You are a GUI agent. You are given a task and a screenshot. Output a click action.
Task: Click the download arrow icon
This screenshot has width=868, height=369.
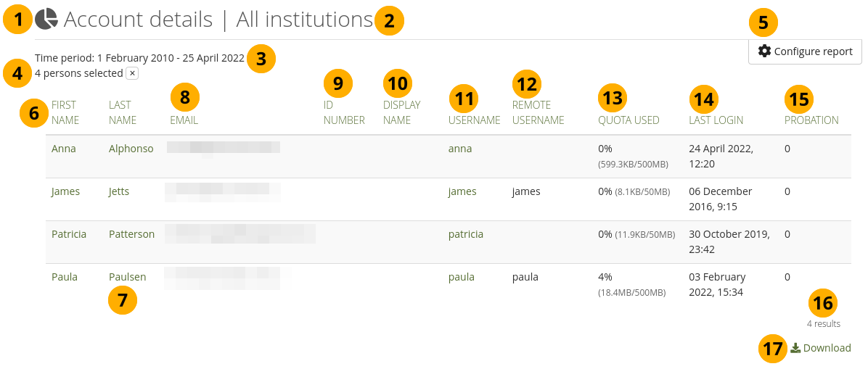click(795, 348)
